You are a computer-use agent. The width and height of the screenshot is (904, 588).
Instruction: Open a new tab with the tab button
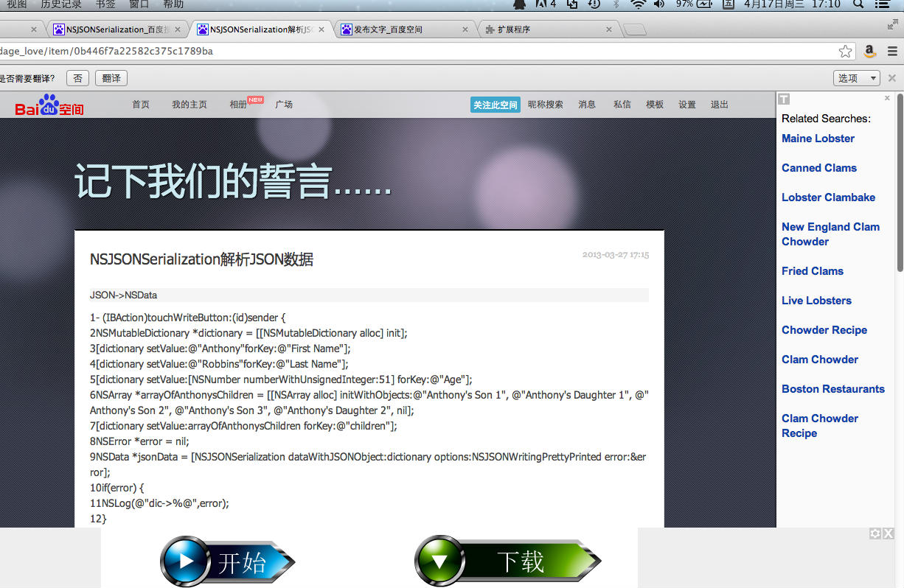pos(635,29)
